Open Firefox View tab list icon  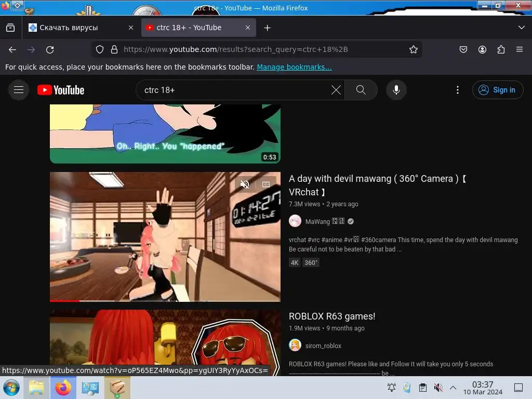[x=10, y=28]
